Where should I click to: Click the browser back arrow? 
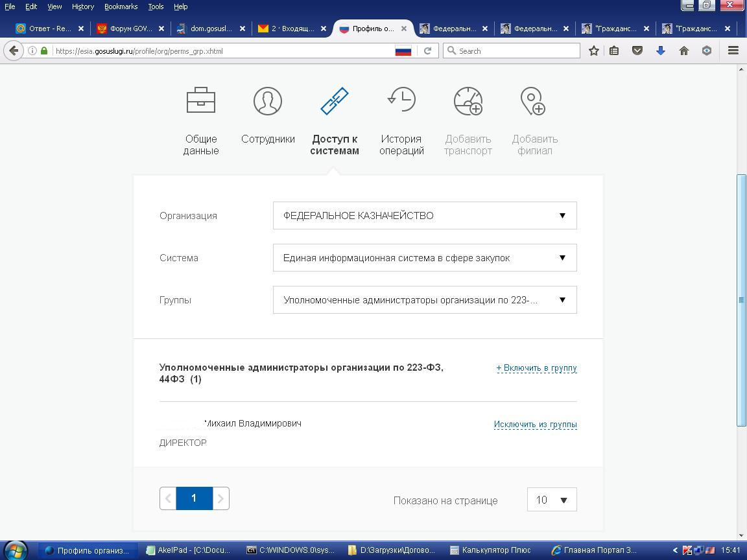[x=14, y=51]
